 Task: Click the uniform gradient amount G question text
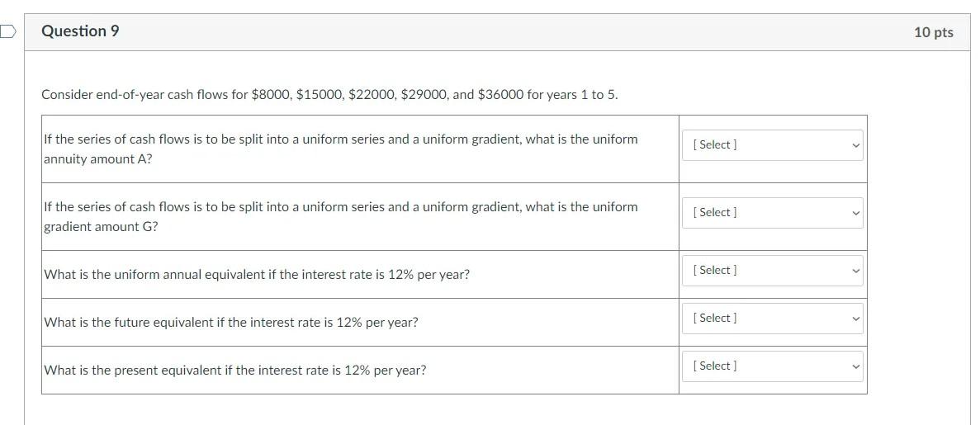[x=341, y=217]
